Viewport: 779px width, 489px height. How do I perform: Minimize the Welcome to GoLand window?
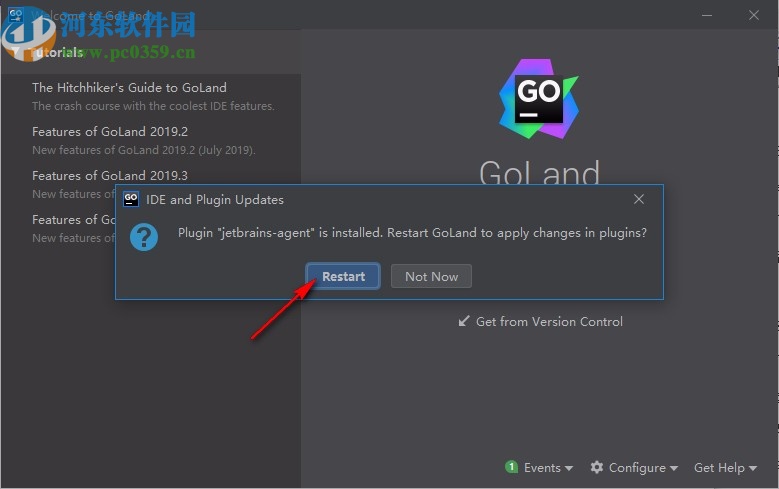coord(707,15)
